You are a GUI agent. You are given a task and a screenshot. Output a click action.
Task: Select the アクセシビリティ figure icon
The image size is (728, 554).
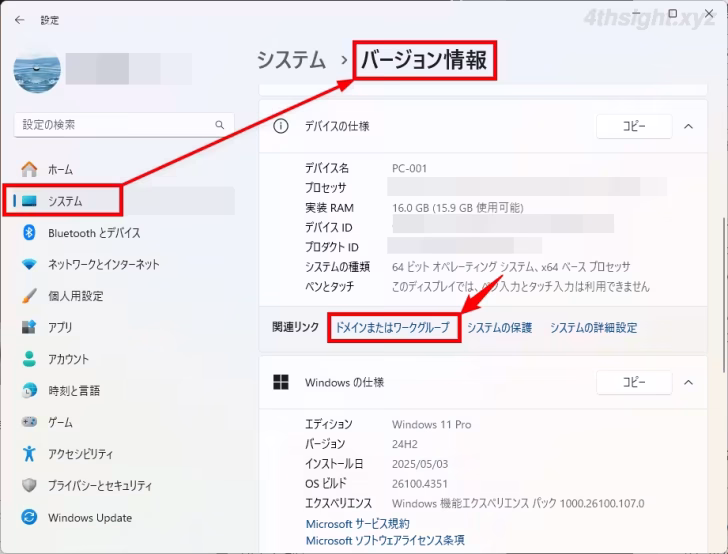(29, 453)
